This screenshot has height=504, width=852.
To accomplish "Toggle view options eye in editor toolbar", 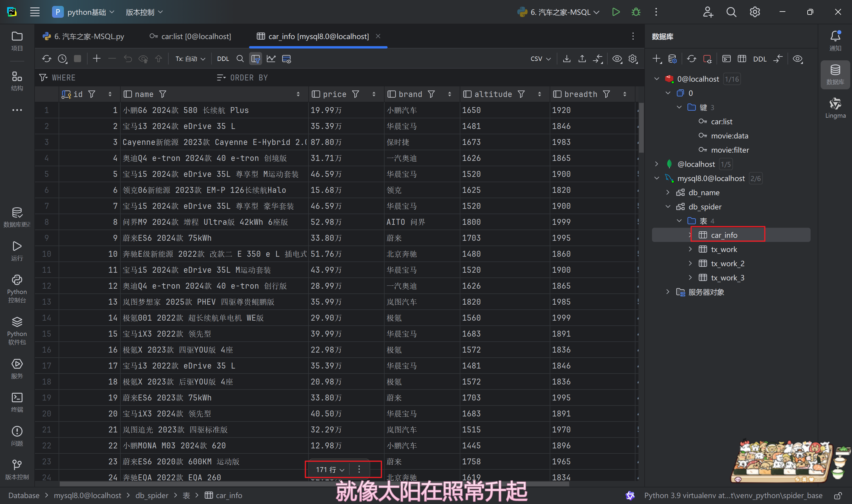I will tap(617, 59).
